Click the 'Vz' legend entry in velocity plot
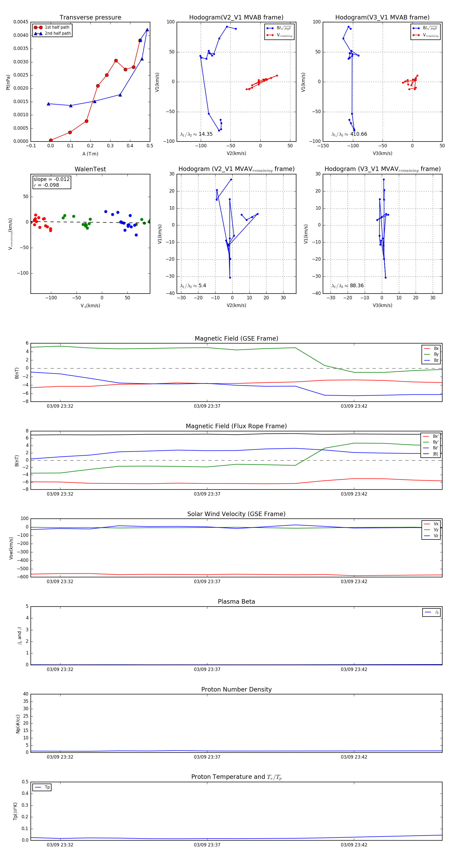Screen dimensions: 473x868 (431, 536)
